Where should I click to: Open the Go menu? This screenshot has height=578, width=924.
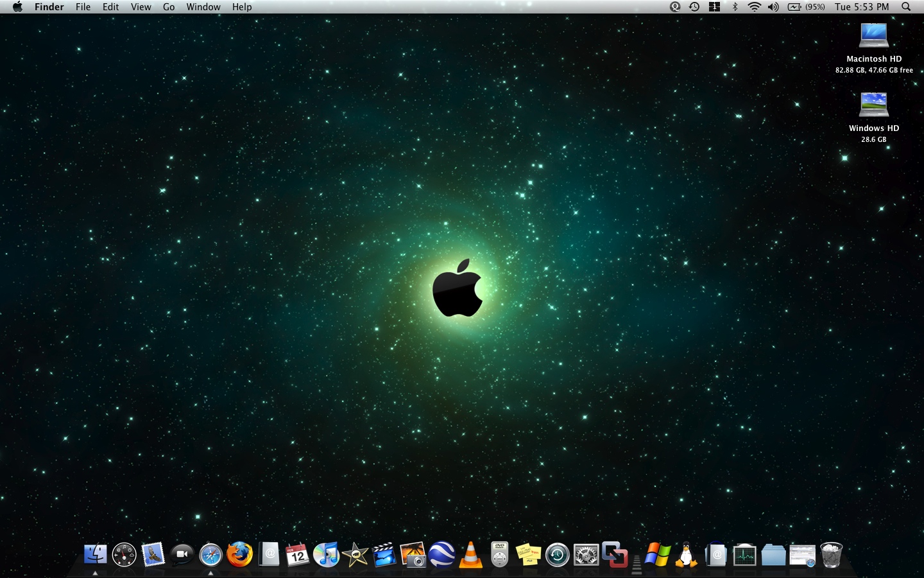pos(169,6)
